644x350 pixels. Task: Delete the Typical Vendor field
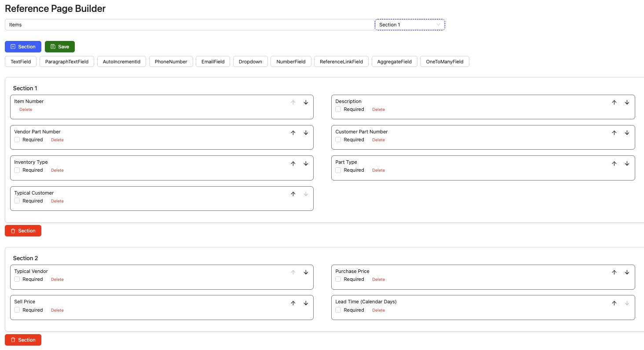click(x=57, y=280)
